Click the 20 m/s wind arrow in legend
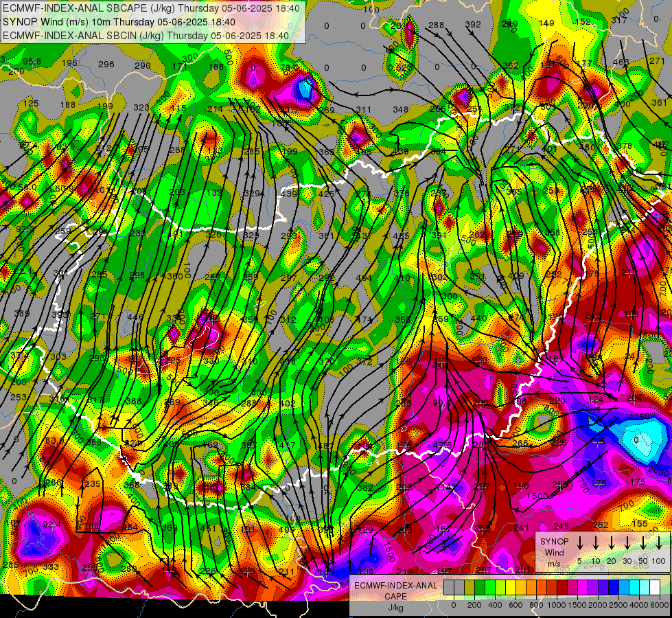The width and height of the screenshot is (672, 618). point(612,542)
